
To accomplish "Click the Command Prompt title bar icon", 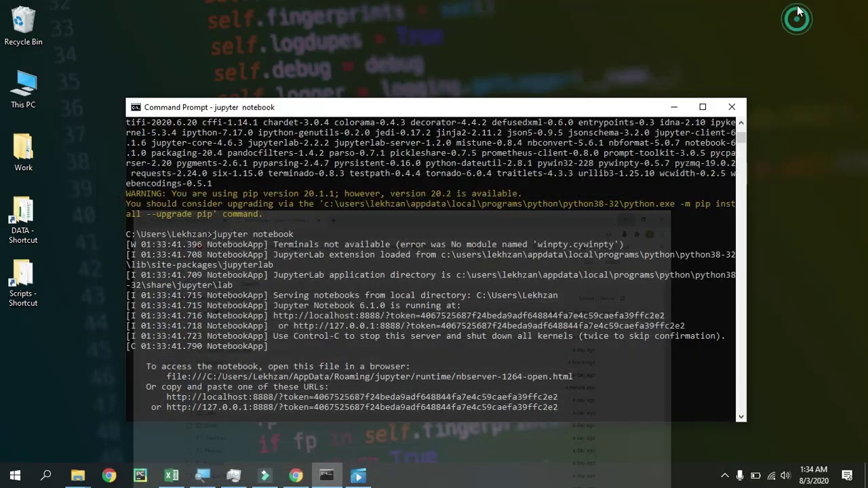I will 136,107.
